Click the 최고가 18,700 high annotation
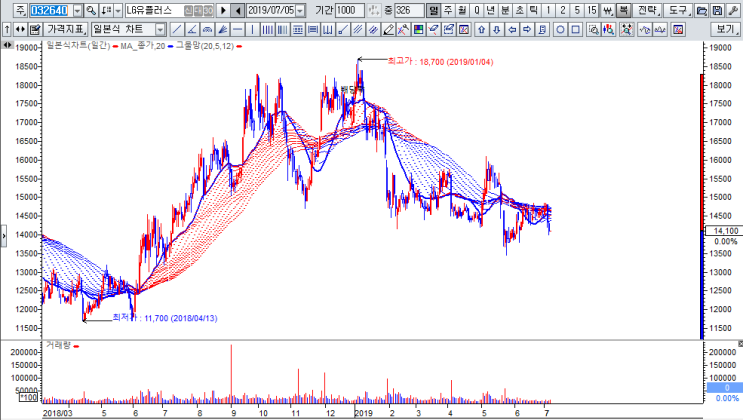This screenshot has height=420, width=743. point(440,62)
